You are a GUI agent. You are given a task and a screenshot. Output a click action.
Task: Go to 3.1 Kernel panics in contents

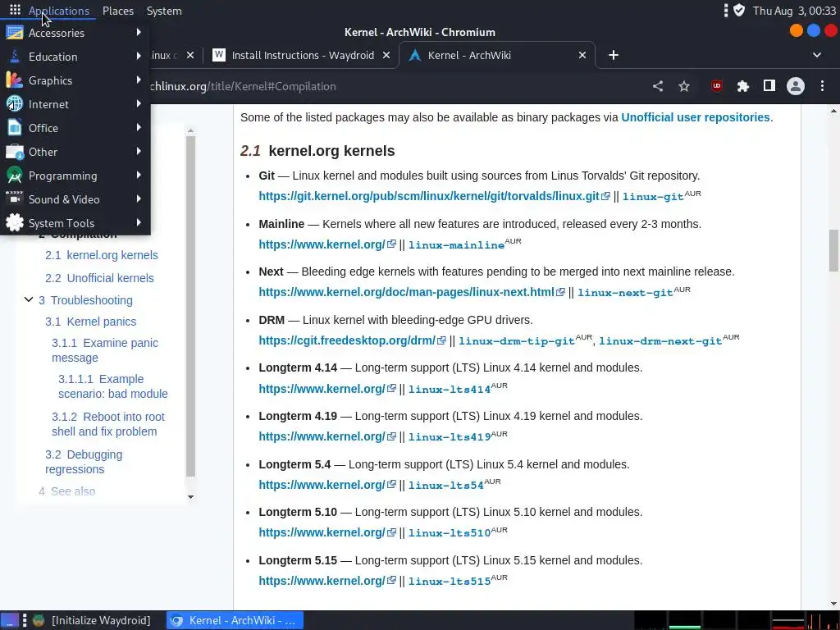(x=90, y=322)
